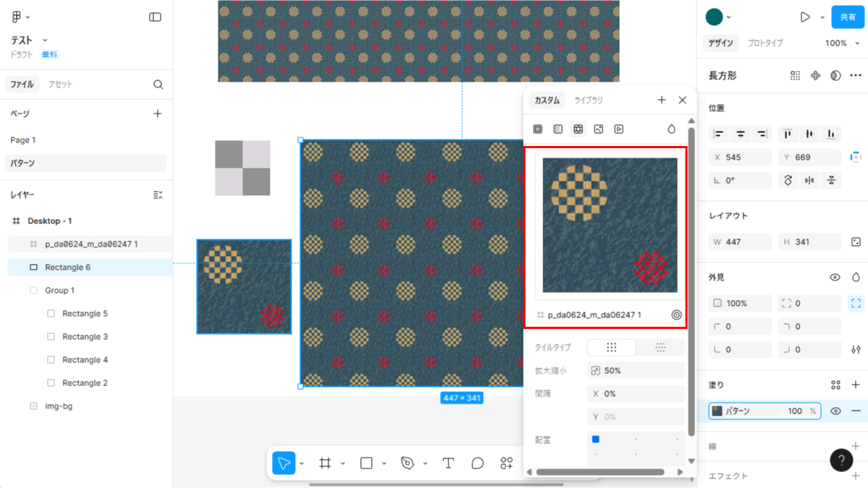The image size is (868, 488).
Task: Click the パターン fill color swatch
Action: [718, 411]
